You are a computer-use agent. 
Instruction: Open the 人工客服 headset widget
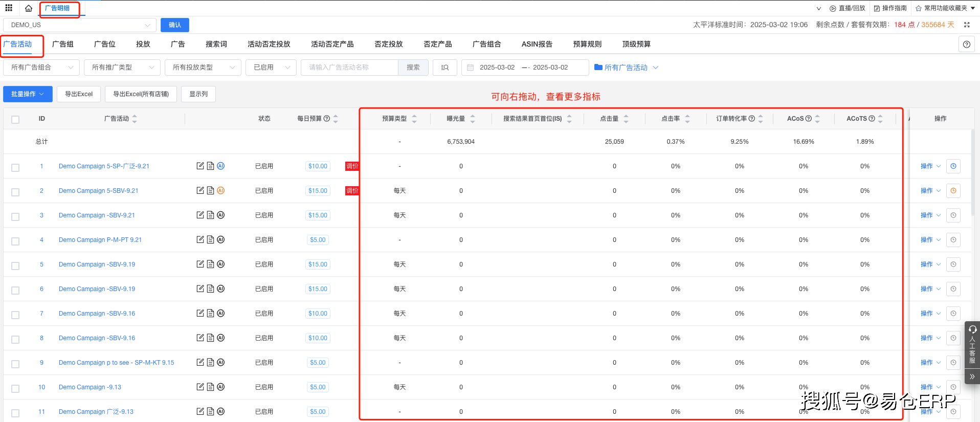(972, 344)
